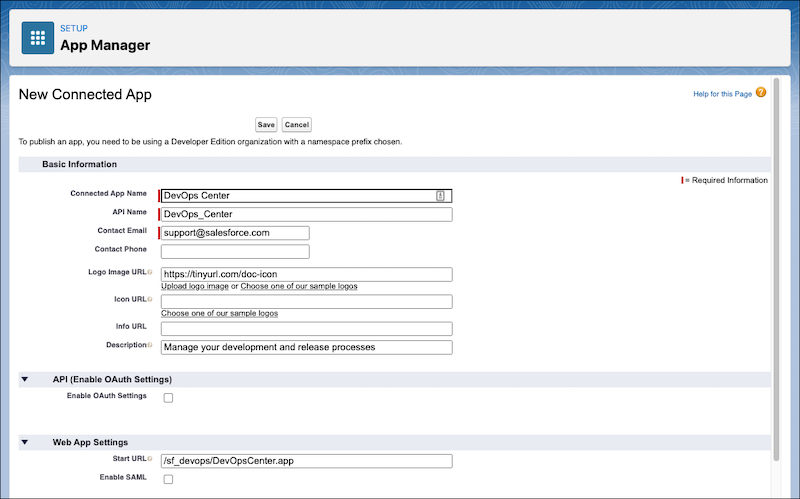Collapse the Web App Settings section
The height and width of the screenshot is (499, 800).
tap(23, 442)
